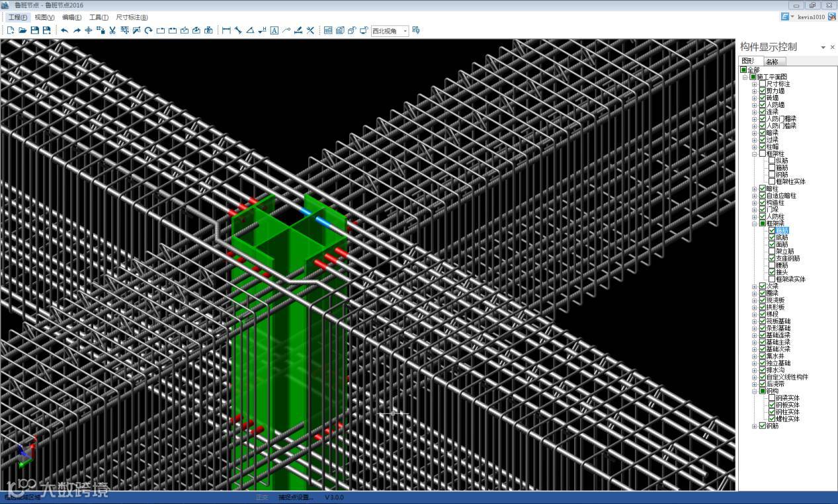The width and height of the screenshot is (838, 504).
Task: Click the green steel column in viewport
Action: point(290,344)
